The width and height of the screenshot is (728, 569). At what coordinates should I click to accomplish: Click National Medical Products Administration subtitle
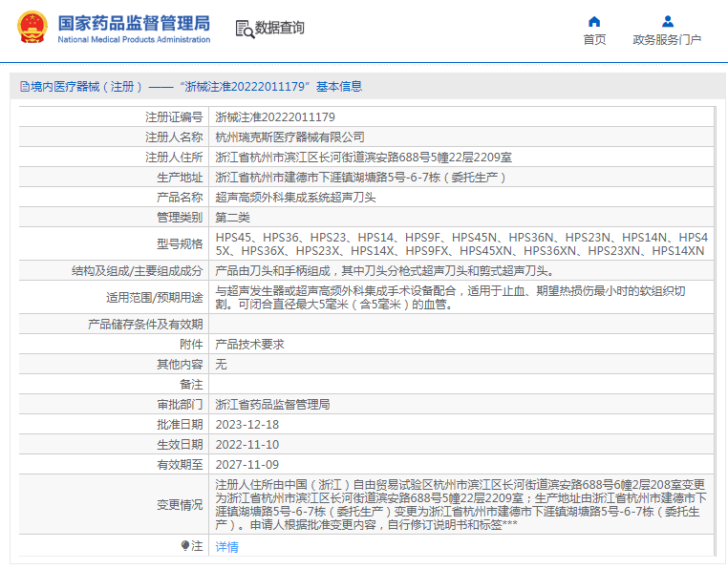click(x=134, y=40)
